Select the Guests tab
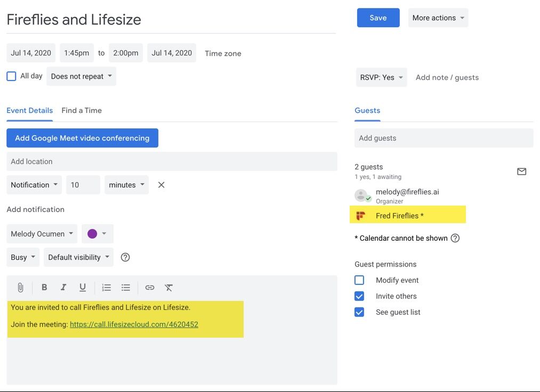 tap(367, 110)
